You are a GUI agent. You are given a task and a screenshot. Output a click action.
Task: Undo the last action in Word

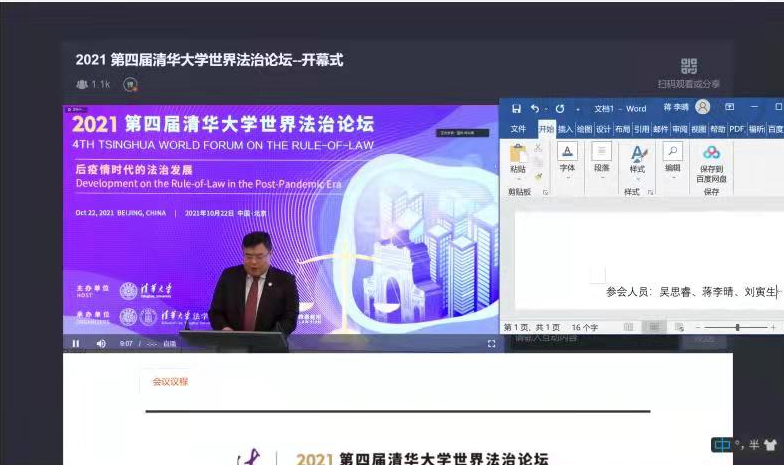535,108
